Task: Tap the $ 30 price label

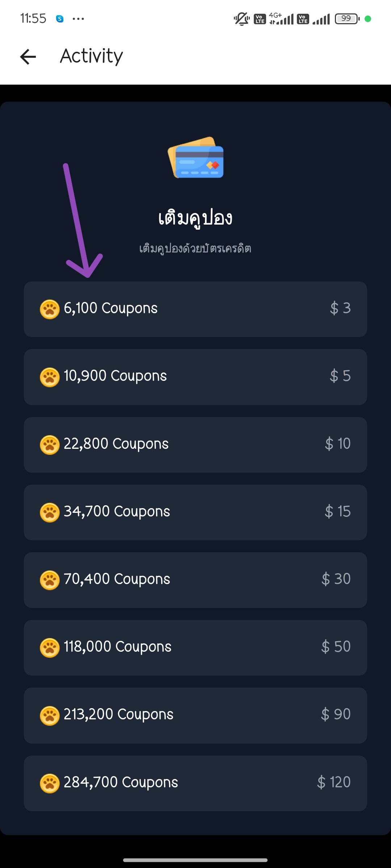Action: pyautogui.click(x=336, y=579)
